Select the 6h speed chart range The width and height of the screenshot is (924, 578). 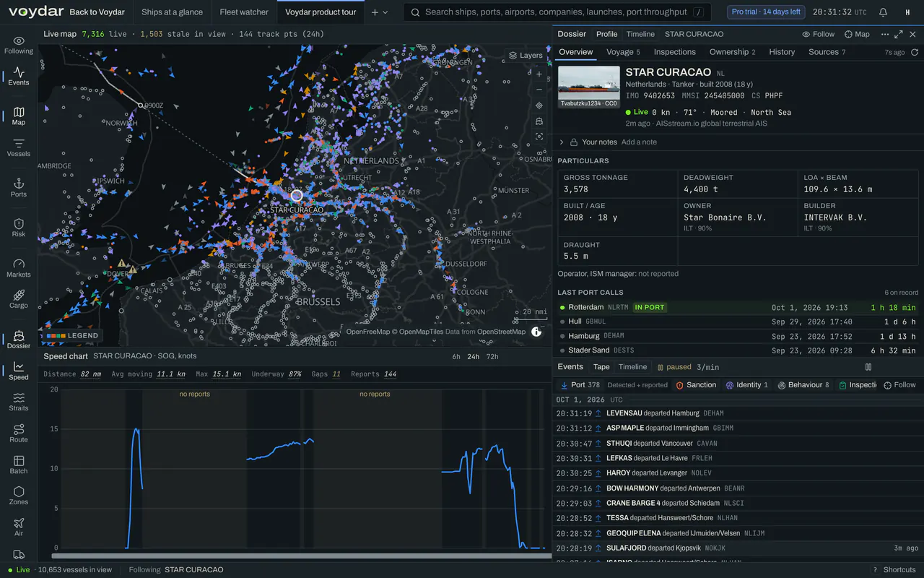[x=456, y=356]
